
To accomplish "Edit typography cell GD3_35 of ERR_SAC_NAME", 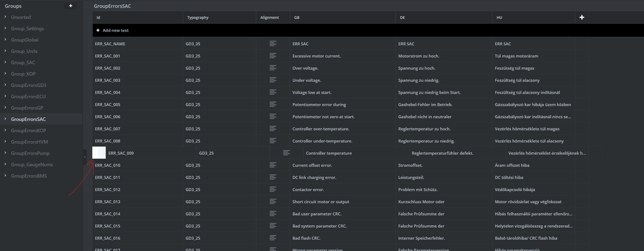I will 193,43.
